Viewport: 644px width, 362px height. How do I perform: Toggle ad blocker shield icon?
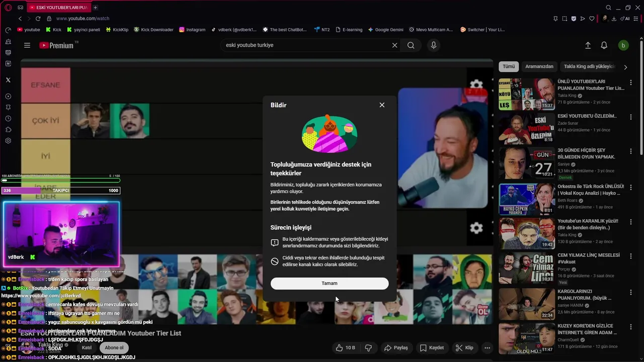pos(574,19)
